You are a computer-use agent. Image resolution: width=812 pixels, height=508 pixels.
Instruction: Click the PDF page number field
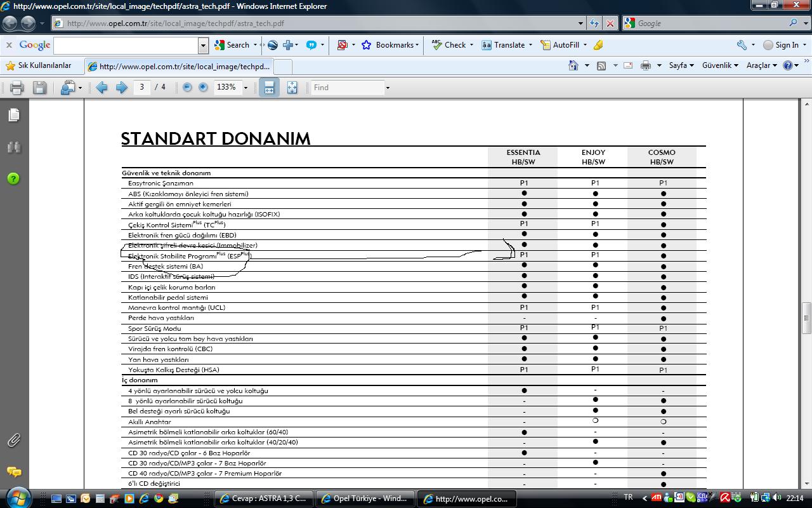[141, 87]
